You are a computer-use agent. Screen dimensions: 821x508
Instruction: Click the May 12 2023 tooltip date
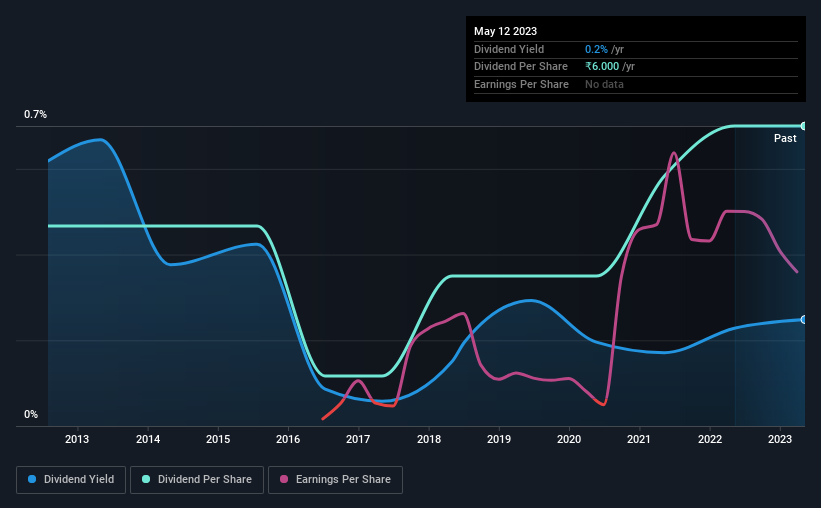505,31
